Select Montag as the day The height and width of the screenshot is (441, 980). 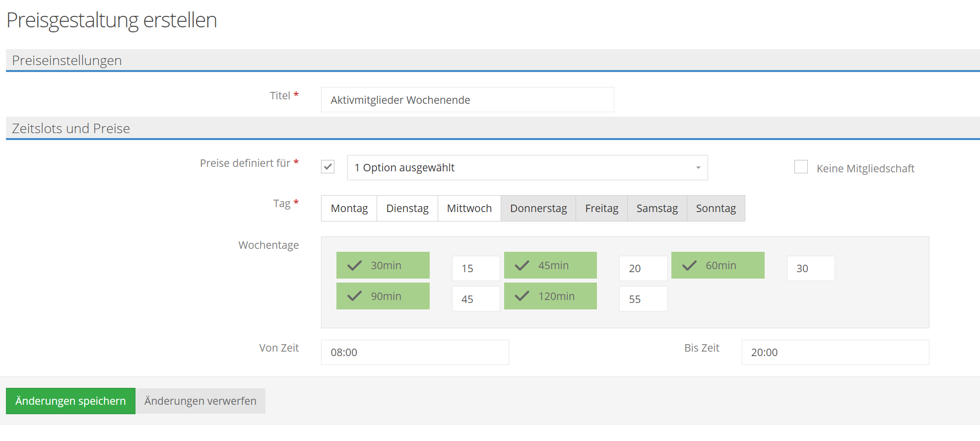[349, 209]
